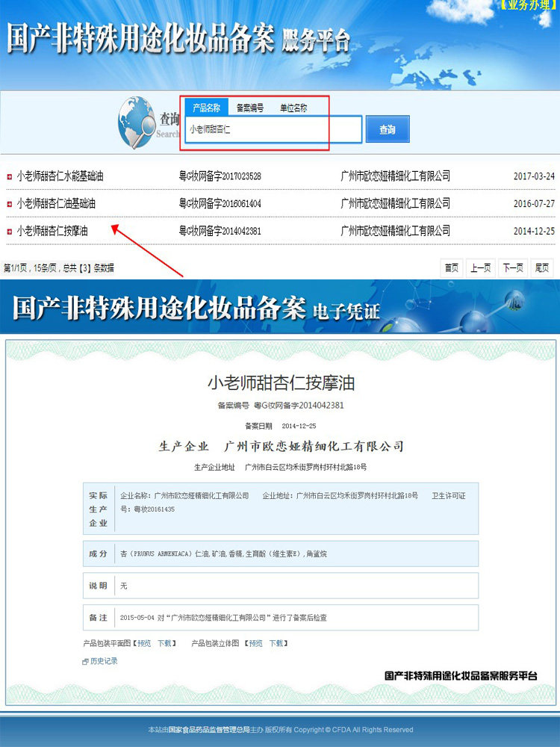Go to previous page with 上一页
The height and width of the screenshot is (747, 560).
tap(480, 267)
